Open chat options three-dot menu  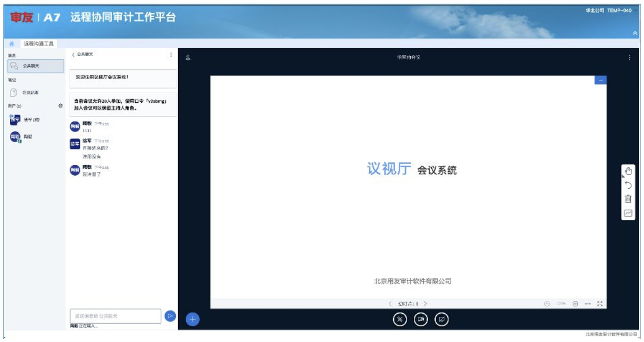170,55
